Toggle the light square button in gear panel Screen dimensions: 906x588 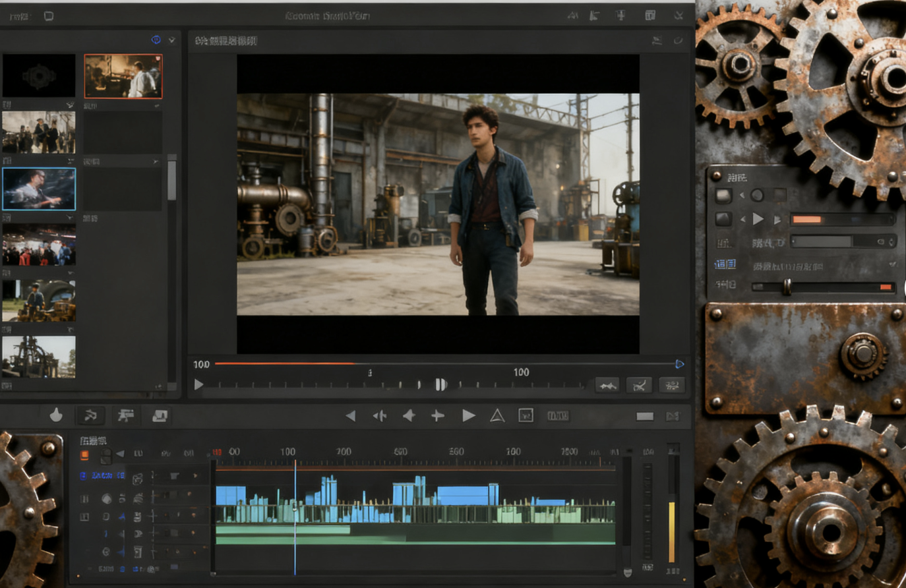(x=723, y=195)
